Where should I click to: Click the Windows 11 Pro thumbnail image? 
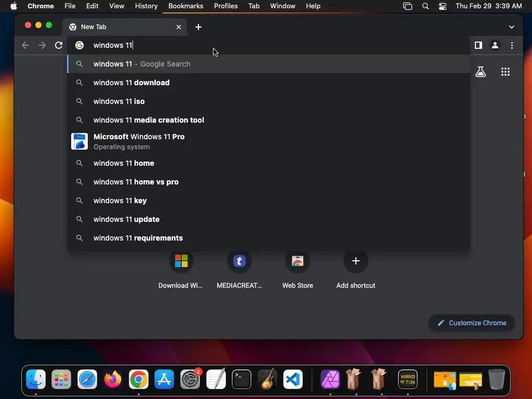(79, 141)
